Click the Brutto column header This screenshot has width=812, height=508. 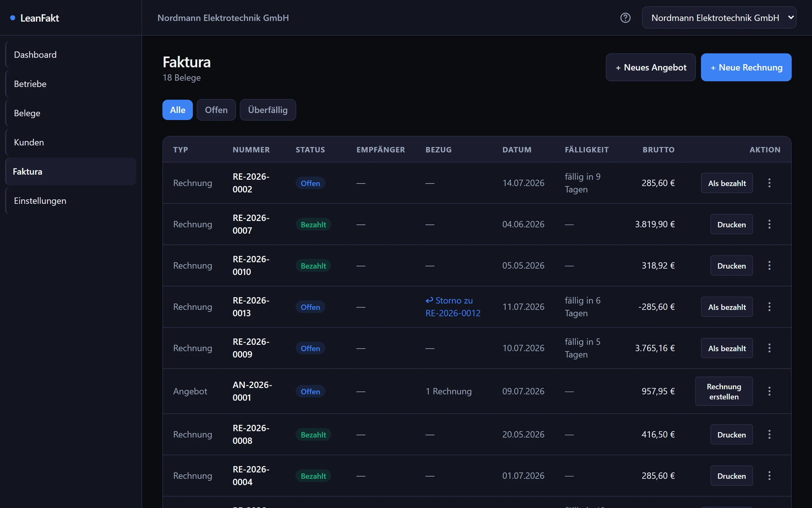(658, 150)
